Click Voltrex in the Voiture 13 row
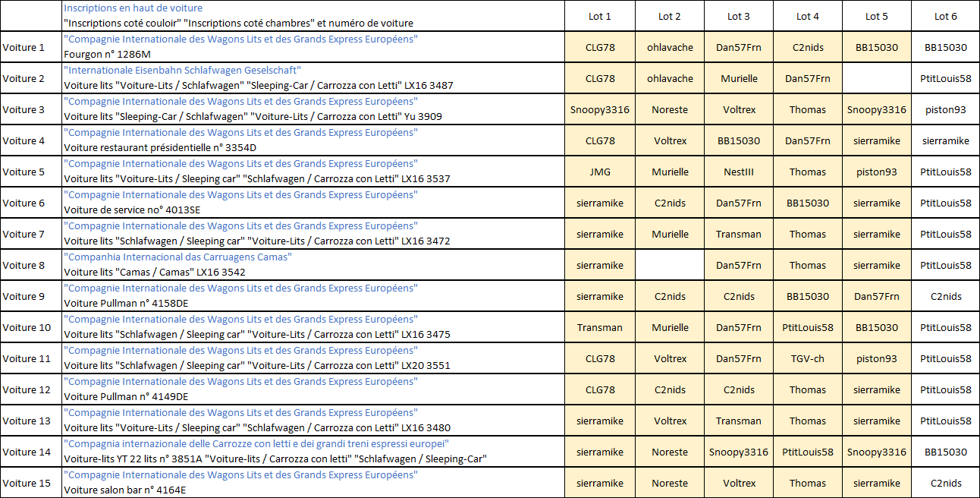Viewport: 980px width, 498px height. coord(670,421)
